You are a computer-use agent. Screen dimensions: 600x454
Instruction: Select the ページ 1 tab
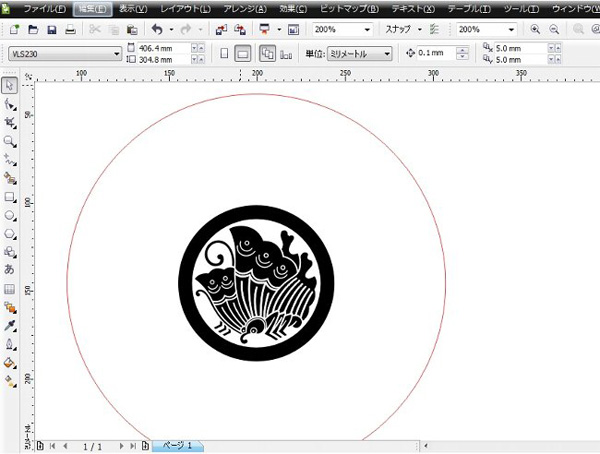tap(178, 446)
